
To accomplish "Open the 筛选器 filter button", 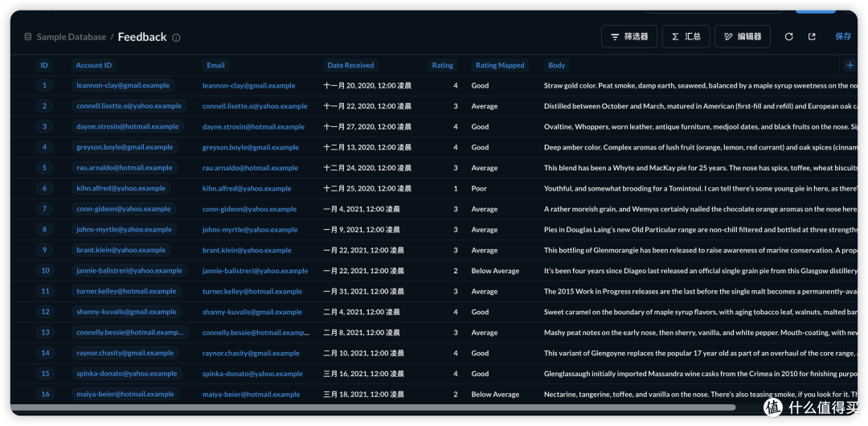I will pos(628,36).
